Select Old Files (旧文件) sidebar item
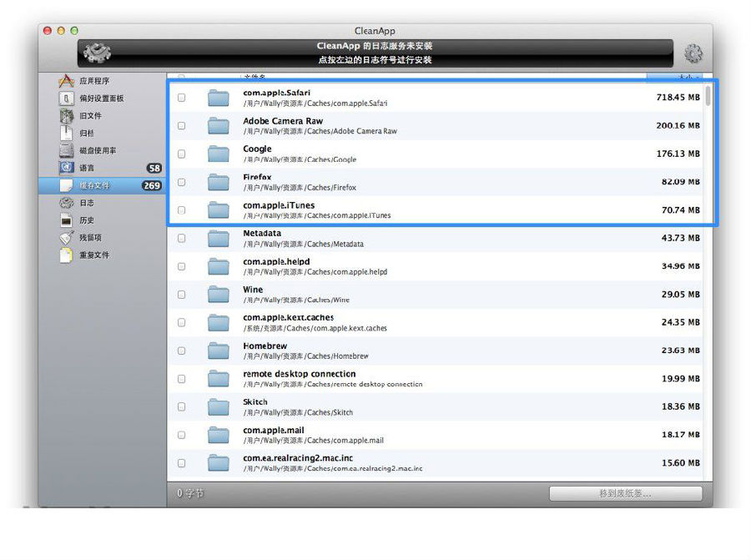This screenshot has width=751, height=560. pos(90,116)
